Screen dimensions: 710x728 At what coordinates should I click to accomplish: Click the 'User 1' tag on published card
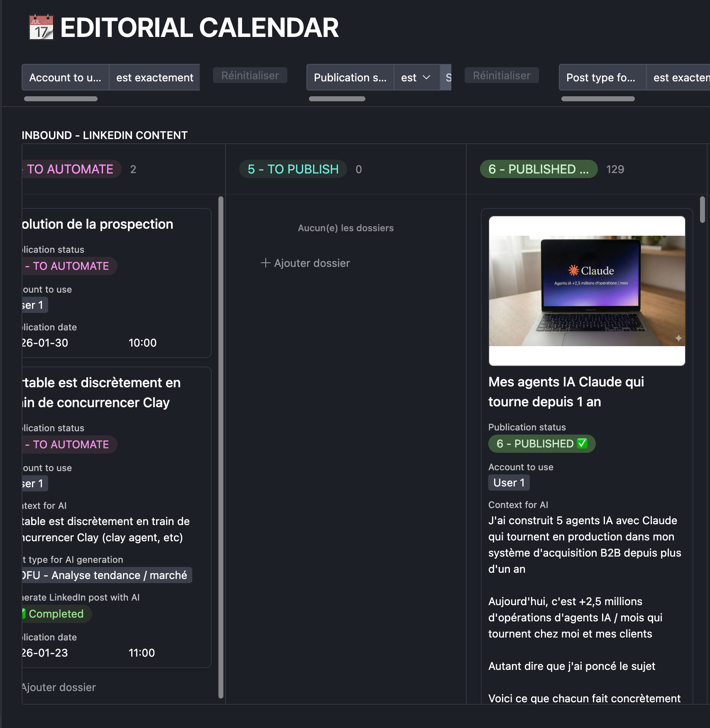[509, 483]
